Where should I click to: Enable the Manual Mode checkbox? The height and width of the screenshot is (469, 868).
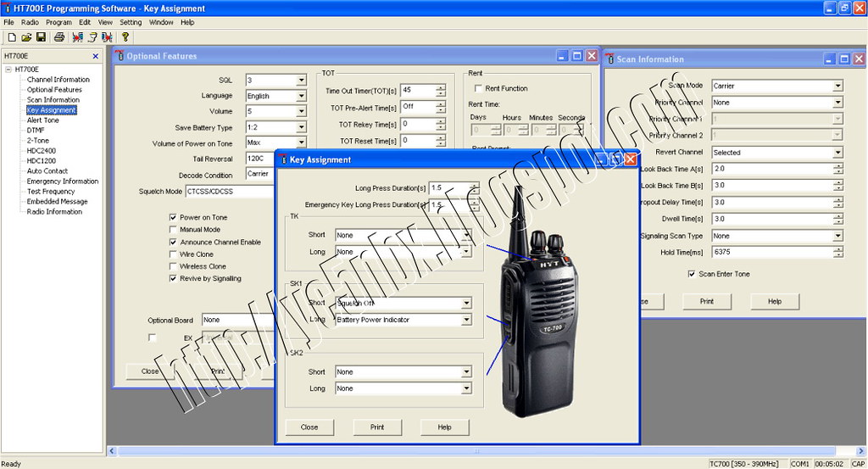pyautogui.click(x=173, y=229)
